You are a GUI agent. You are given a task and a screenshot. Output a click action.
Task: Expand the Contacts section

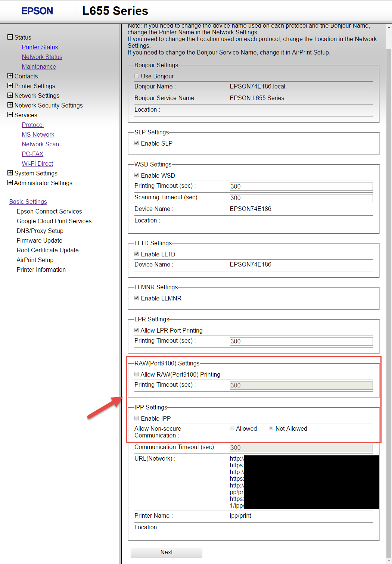point(10,76)
